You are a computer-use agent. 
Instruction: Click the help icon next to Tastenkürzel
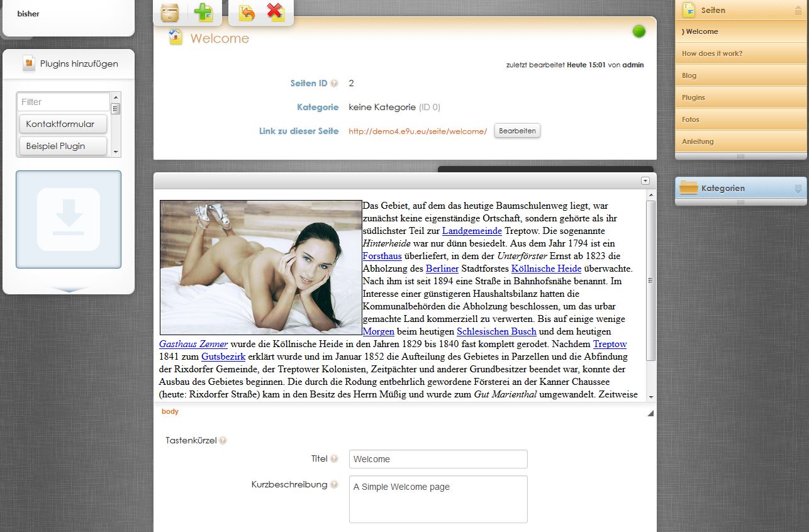[223, 441]
